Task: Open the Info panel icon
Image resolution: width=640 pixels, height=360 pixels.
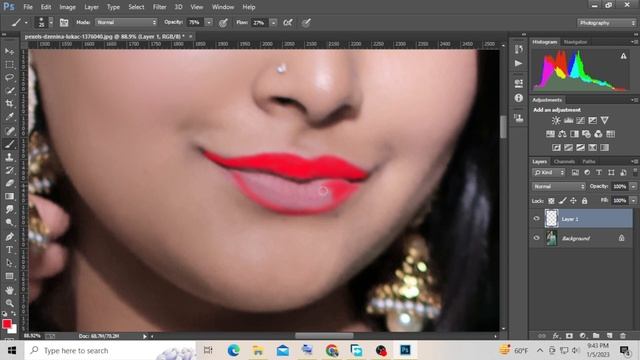Action: click(518, 98)
